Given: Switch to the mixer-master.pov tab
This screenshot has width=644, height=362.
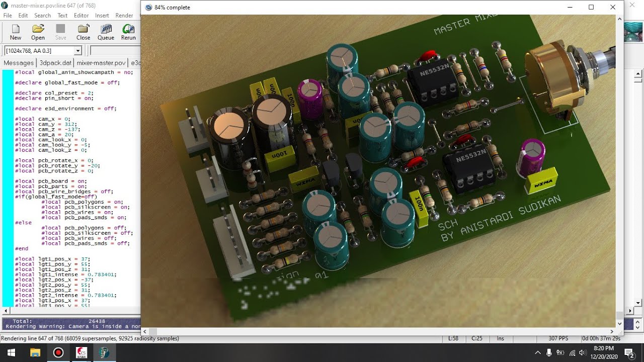Looking at the screenshot, I should coord(101,63).
